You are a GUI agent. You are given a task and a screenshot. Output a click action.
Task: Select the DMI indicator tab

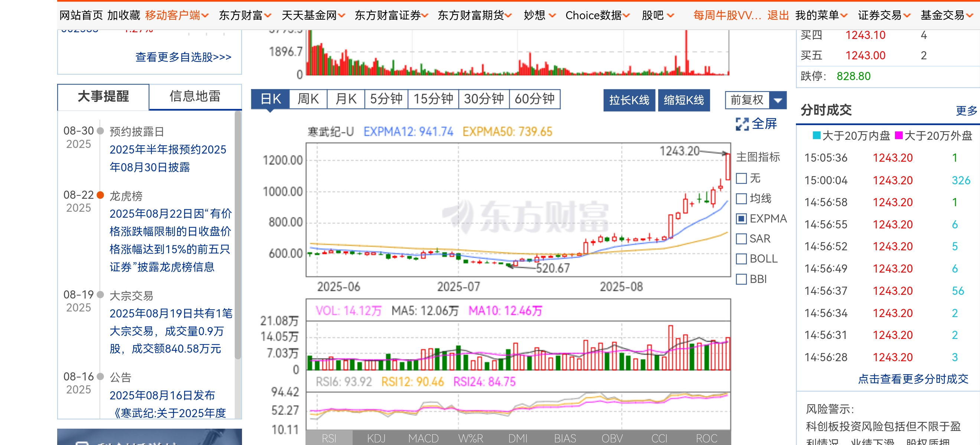coord(518,438)
